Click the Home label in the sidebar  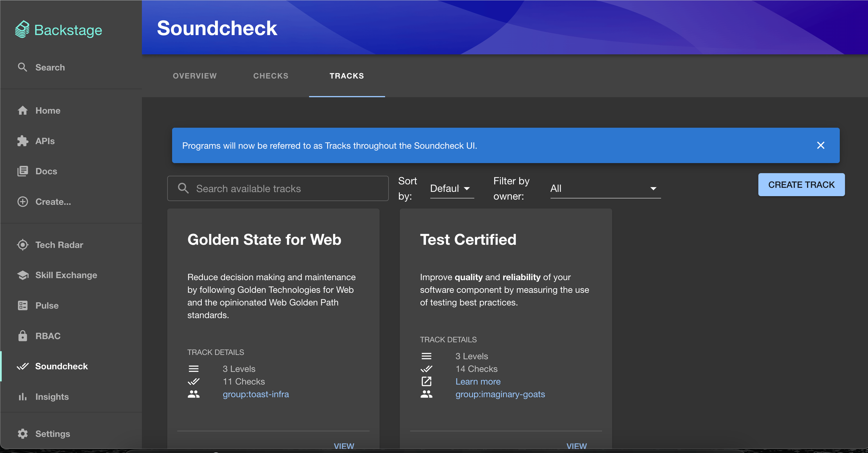(x=48, y=110)
